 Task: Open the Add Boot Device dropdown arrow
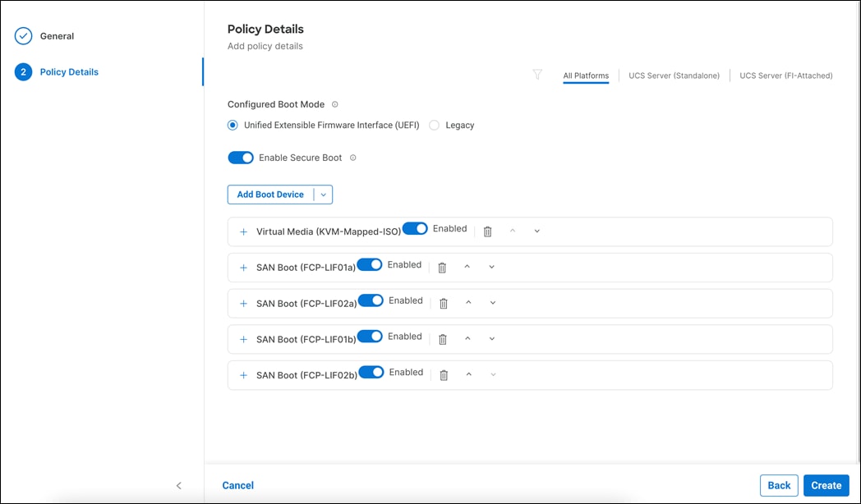tap(323, 195)
